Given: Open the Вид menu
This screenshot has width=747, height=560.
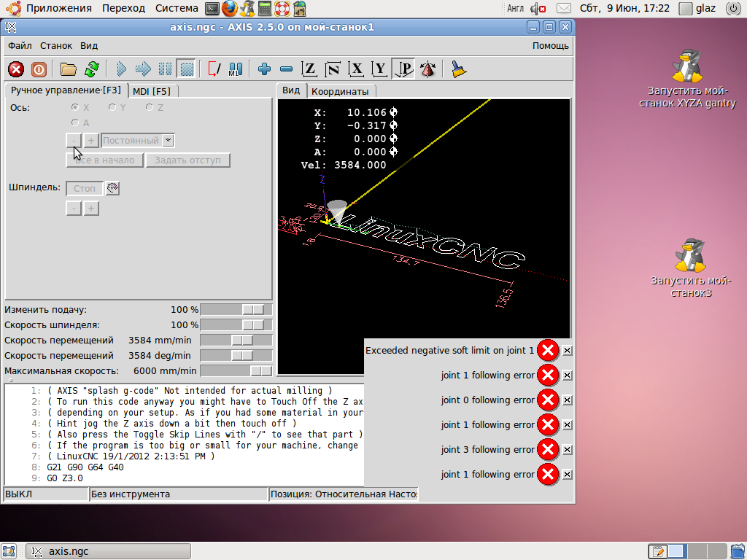Looking at the screenshot, I should click(x=89, y=46).
